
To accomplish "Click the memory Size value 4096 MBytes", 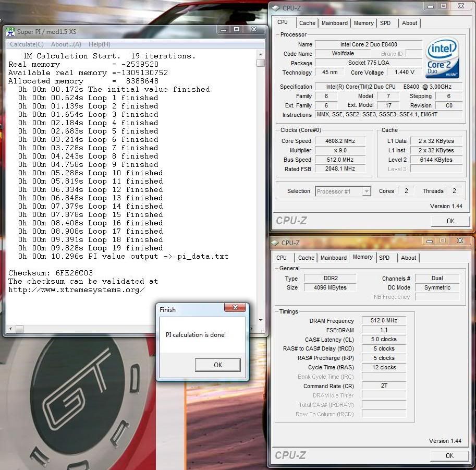I will coord(331,288).
